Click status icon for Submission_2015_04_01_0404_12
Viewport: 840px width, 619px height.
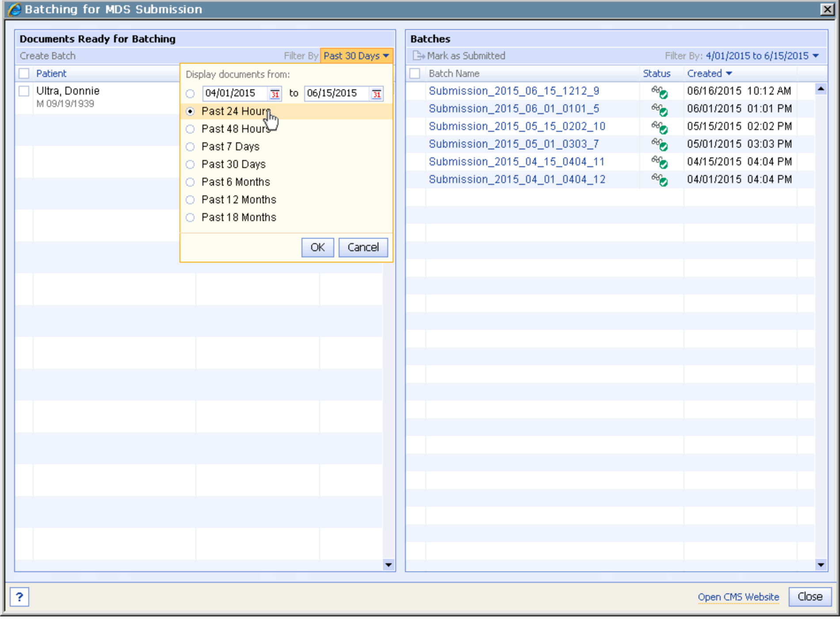659,180
